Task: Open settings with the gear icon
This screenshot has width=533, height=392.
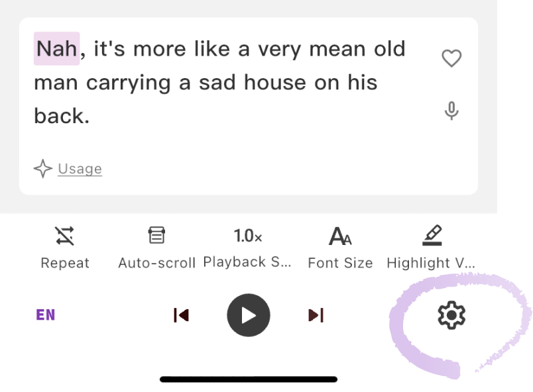Action: 451,315
